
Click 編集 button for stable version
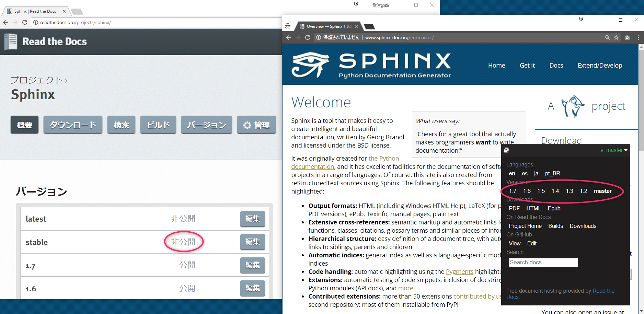253,242
